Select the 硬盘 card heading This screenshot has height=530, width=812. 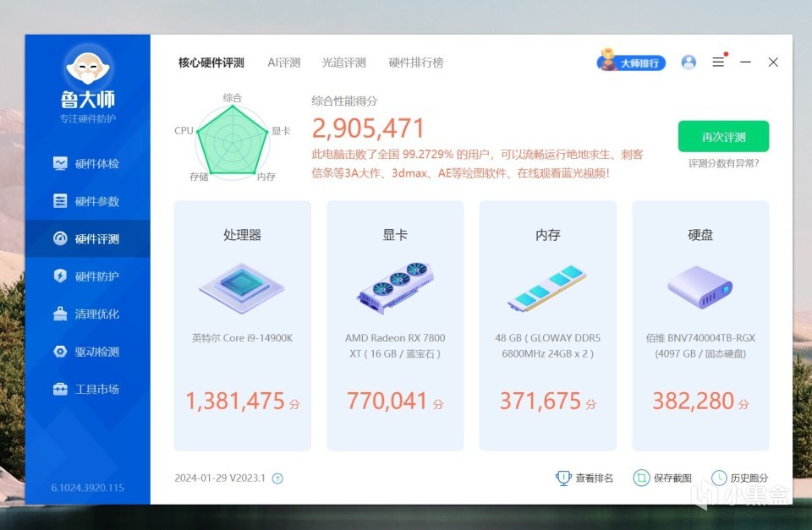tap(700, 235)
